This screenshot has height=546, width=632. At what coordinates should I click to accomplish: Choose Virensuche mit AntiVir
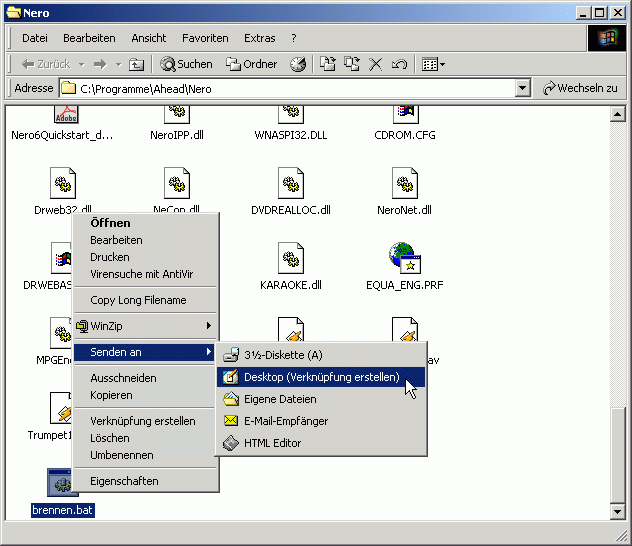pyautogui.click(x=146, y=274)
